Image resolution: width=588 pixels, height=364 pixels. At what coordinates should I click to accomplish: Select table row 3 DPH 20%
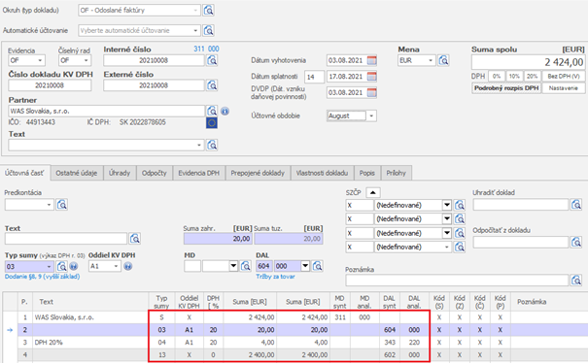(x=294, y=343)
